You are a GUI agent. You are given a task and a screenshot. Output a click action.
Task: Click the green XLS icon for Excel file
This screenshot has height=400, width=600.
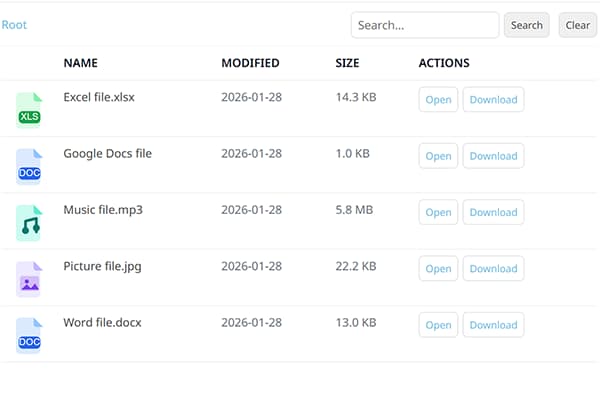(30, 109)
